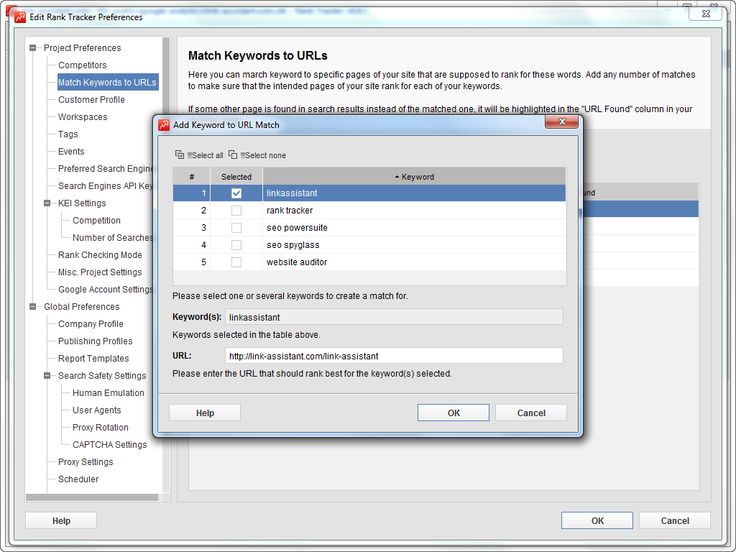Open Tags preferences
736x552 pixels.
(68, 134)
